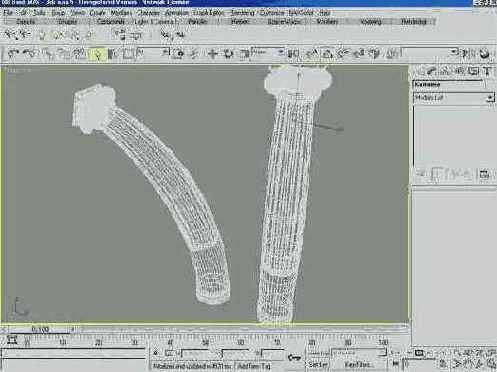This screenshot has width=497, height=372.
Task: Open the Hierarchy command panel tab
Action: [x=445, y=71]
